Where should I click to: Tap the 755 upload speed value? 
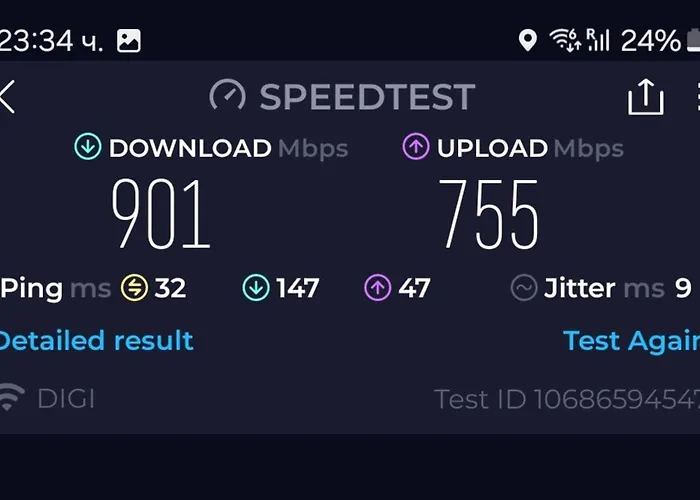pos(489,214)
